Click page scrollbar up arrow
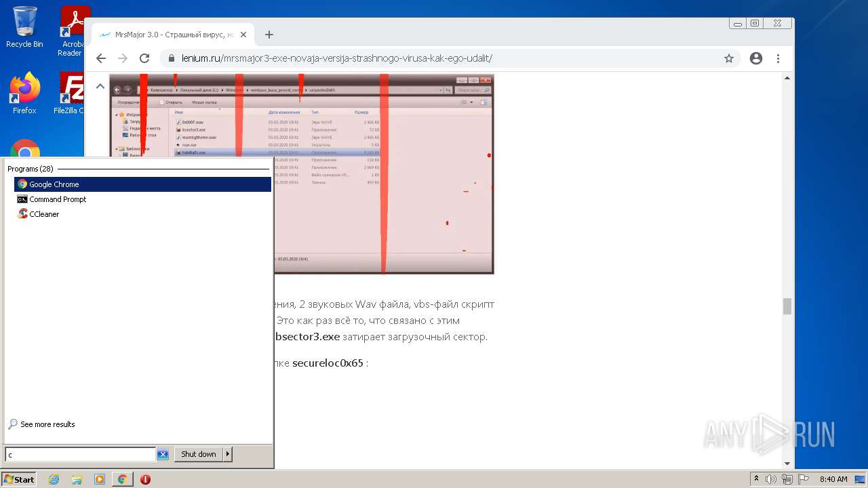This screenshot has height=488, width=868. 787,77
